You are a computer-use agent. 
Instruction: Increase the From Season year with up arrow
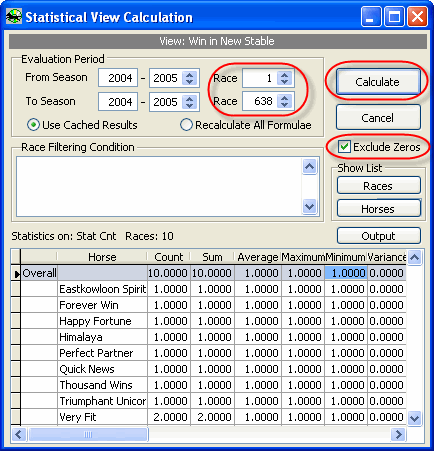pos(190,75)
